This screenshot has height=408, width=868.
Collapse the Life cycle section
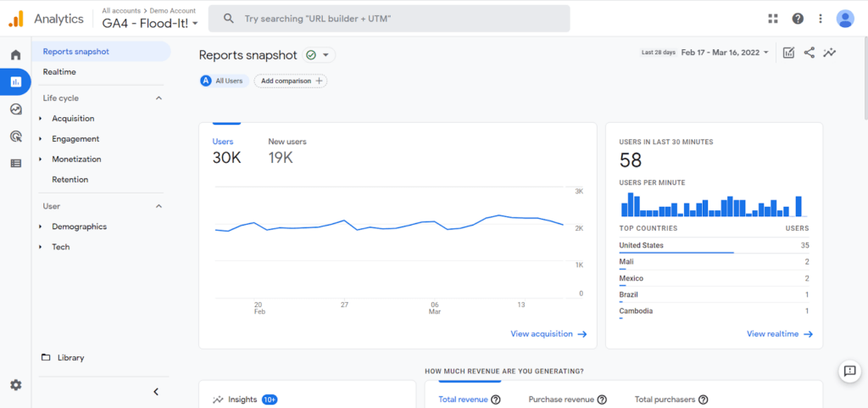click(x=159, y=98)
